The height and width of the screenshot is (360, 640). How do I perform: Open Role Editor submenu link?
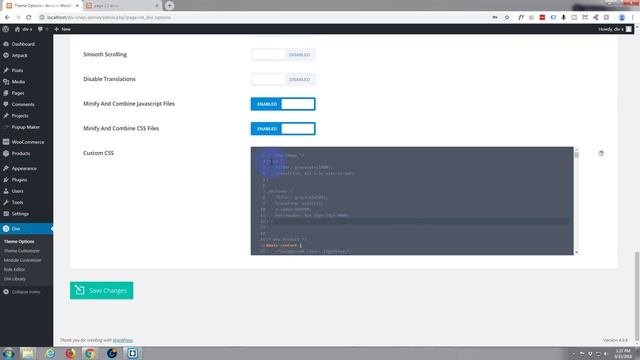point(14,269)
